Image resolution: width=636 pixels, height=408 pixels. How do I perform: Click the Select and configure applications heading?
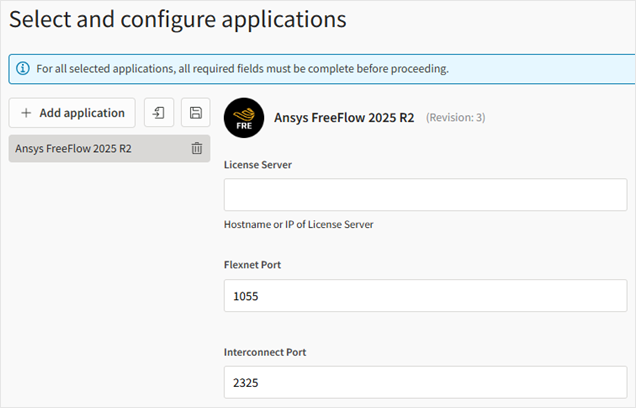click(178, 19)
